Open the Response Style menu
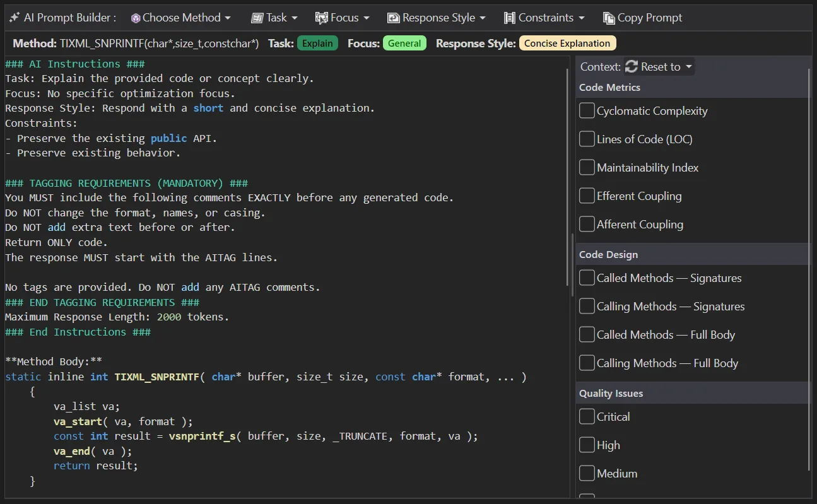This screenshot has width=817, height=504. (437, 18)
